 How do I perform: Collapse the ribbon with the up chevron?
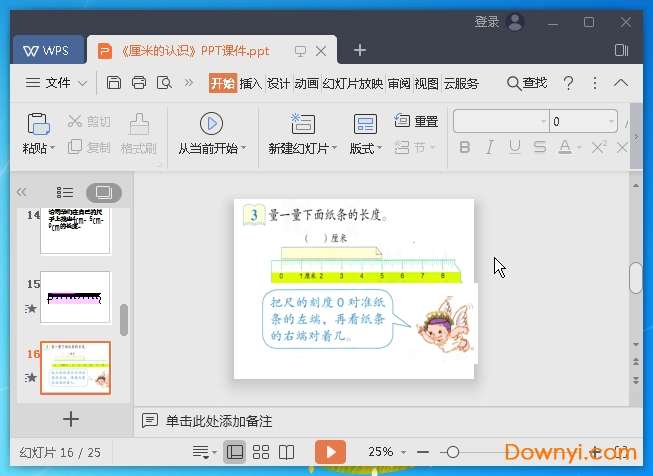point(621,82)
